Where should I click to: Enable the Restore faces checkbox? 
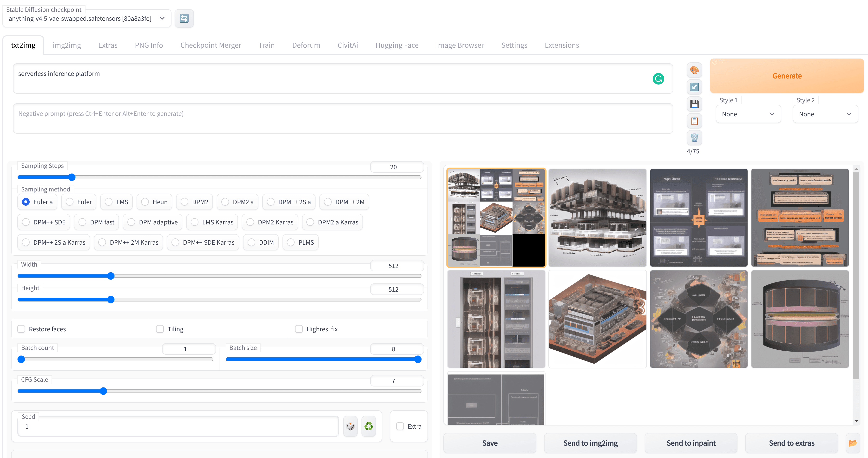click(x=22, y=329)
